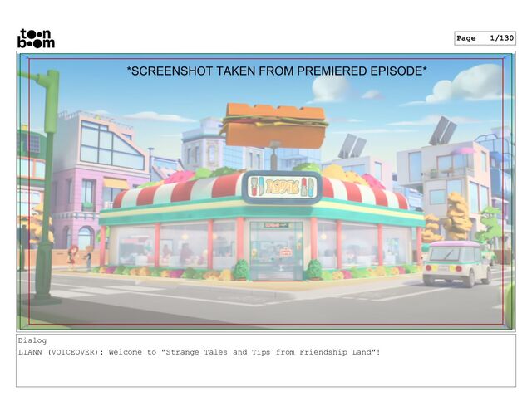Click the "Dialog" label
Image resolution: width=532 pixels, height=411 pixels.
pyautogui.click(x=32, y=340)
